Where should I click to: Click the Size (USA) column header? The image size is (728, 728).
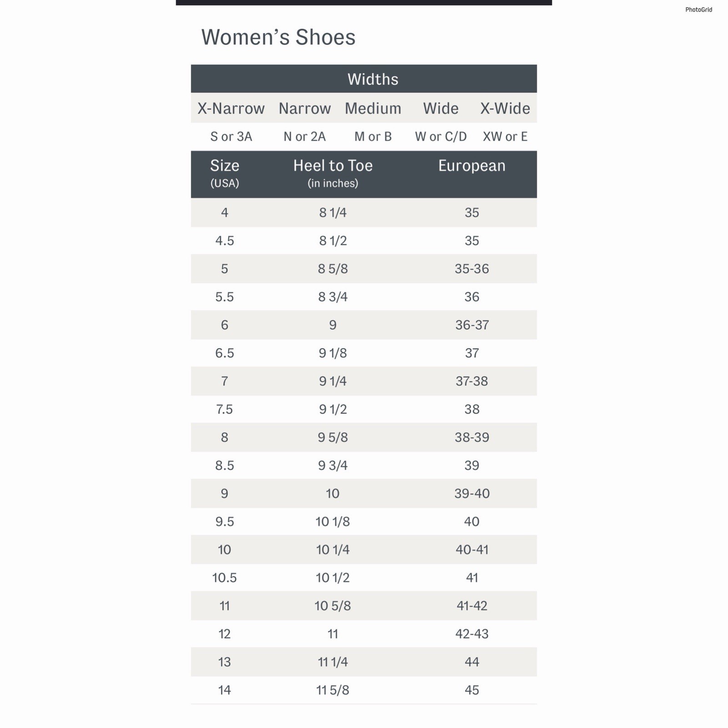point(224,173)
